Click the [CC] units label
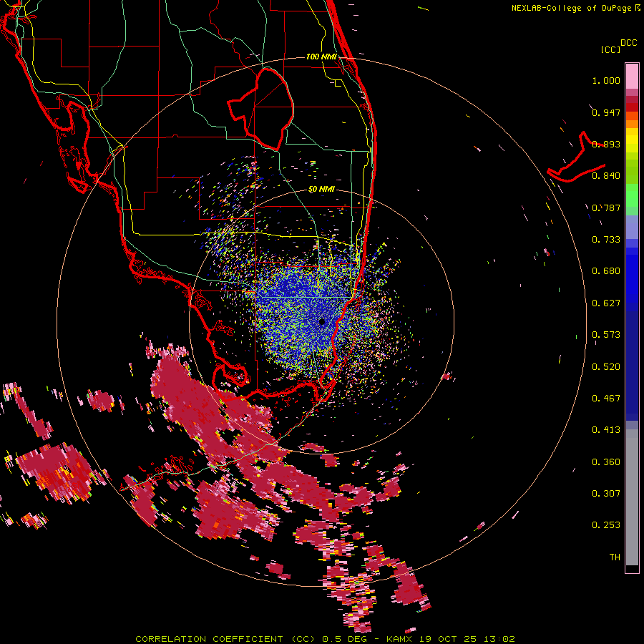Viewport: 644px width, 644px height. coord(611,49)
